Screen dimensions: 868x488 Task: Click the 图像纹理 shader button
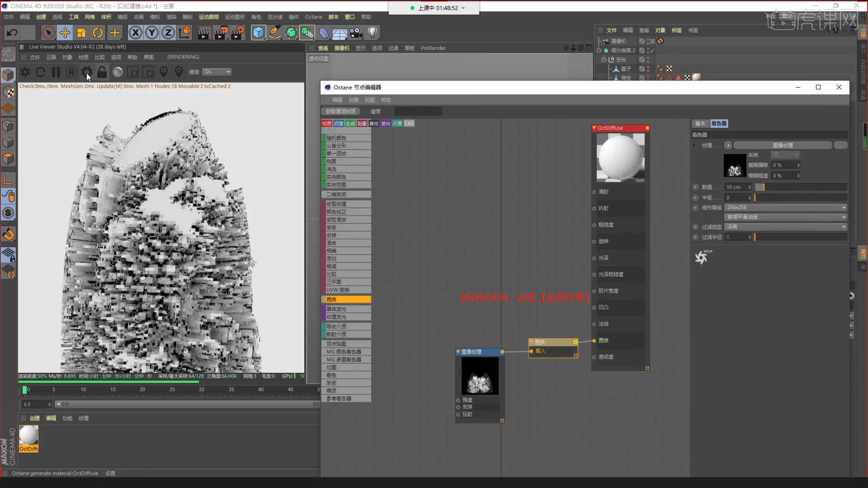pos(783,145)
